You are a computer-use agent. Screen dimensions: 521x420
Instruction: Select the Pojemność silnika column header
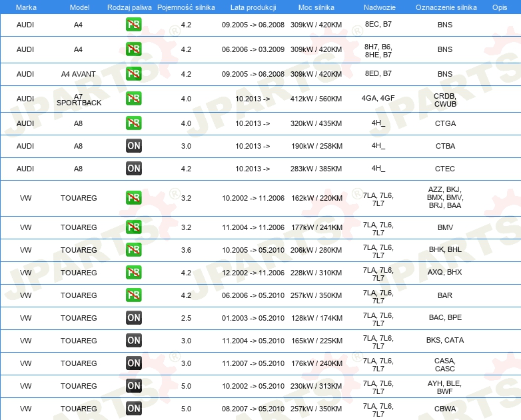186,7
